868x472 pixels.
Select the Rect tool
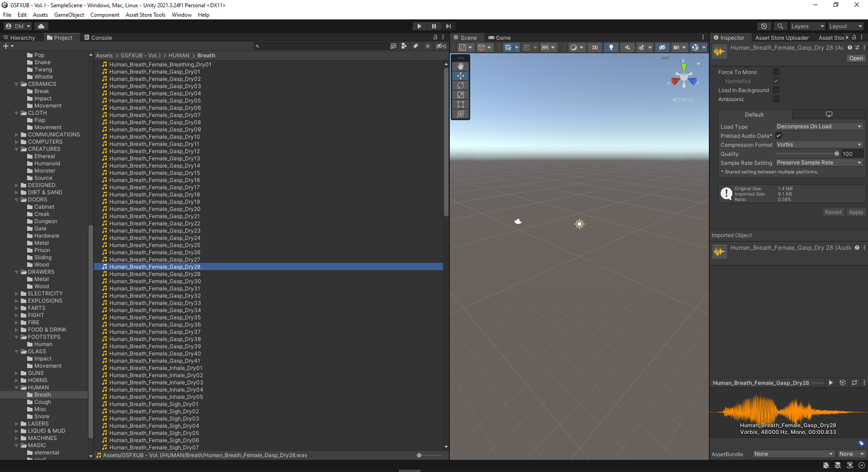coord(461,104)
